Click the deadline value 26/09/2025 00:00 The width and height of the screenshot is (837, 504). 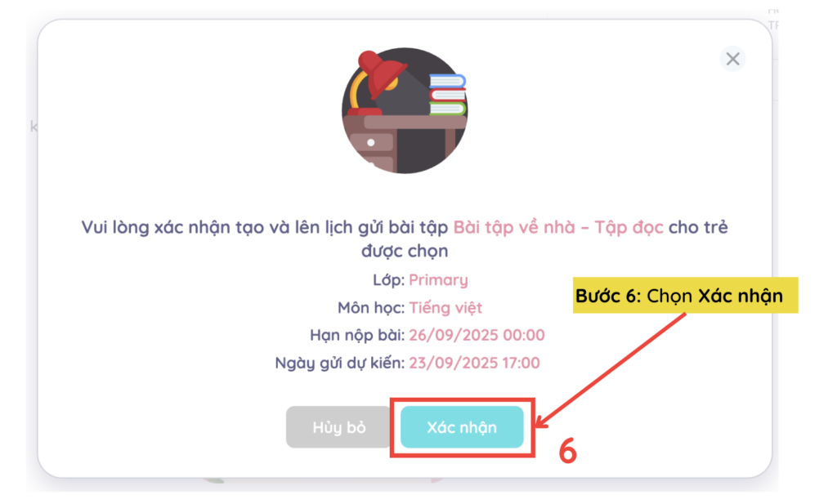pyautogui.click(x=477, y=335)
